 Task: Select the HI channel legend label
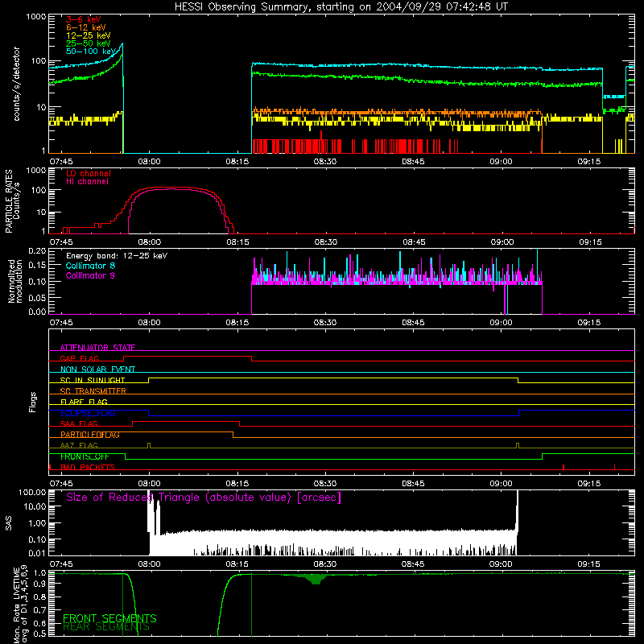(87, 182)
